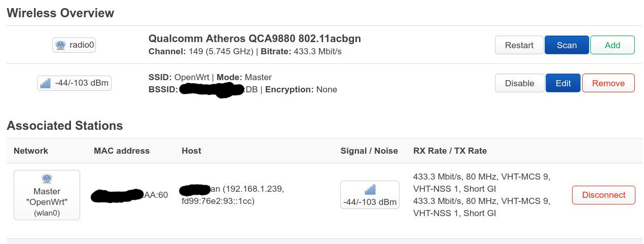Click the Network column header
This screenshot has width=644, height=244.
[31, 151]
